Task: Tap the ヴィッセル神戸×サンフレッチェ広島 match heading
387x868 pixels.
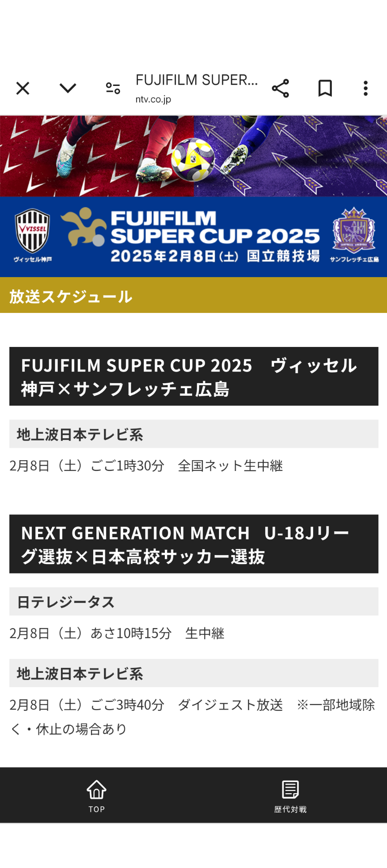Action: pyautogui.click(x=193, y=376)
